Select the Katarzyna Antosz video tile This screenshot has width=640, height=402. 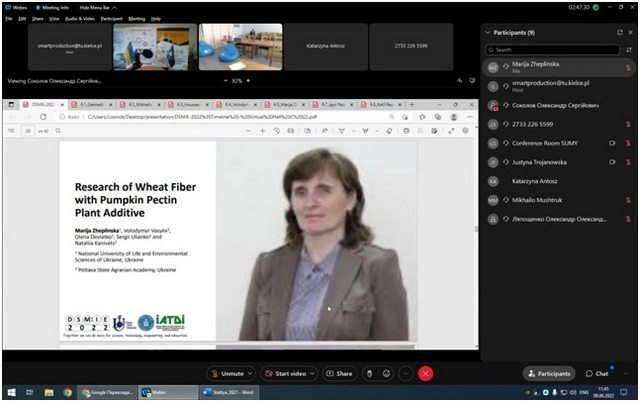coord(326,47)
